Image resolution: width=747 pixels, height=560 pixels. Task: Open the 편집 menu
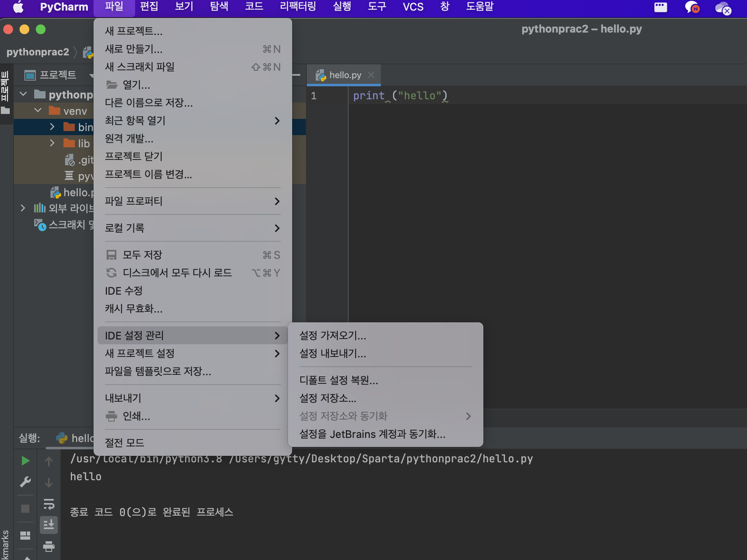point(149,7)
